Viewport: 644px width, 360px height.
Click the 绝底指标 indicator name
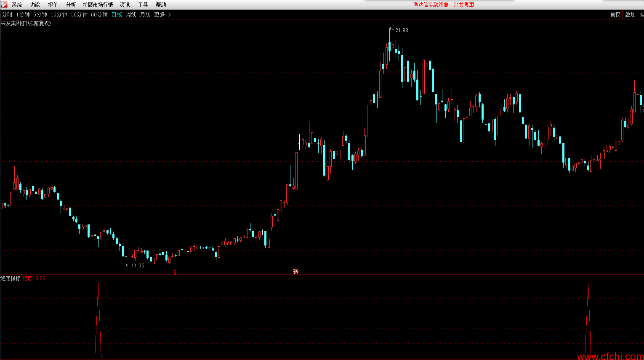pyautogui.click(x=10, y=278)
